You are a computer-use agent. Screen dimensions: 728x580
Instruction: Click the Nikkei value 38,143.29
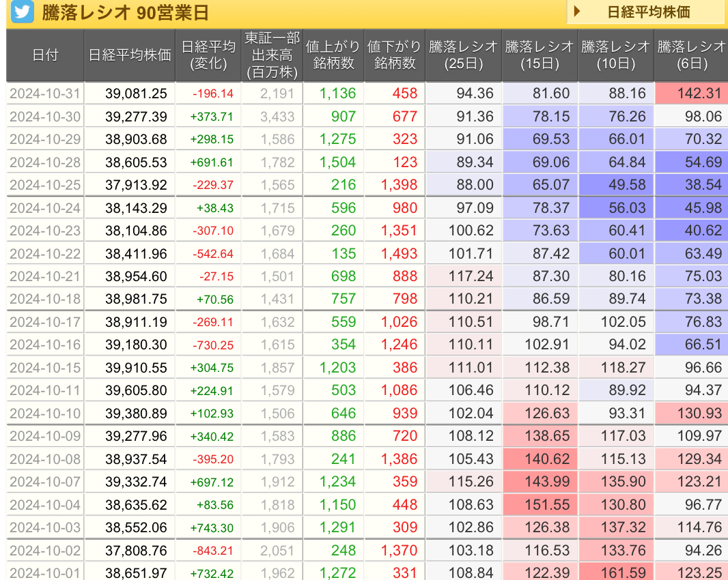pos(136,208)
